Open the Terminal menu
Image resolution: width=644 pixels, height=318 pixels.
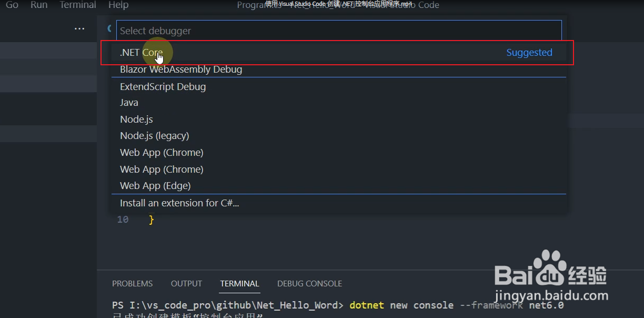[x=78, y=5]
